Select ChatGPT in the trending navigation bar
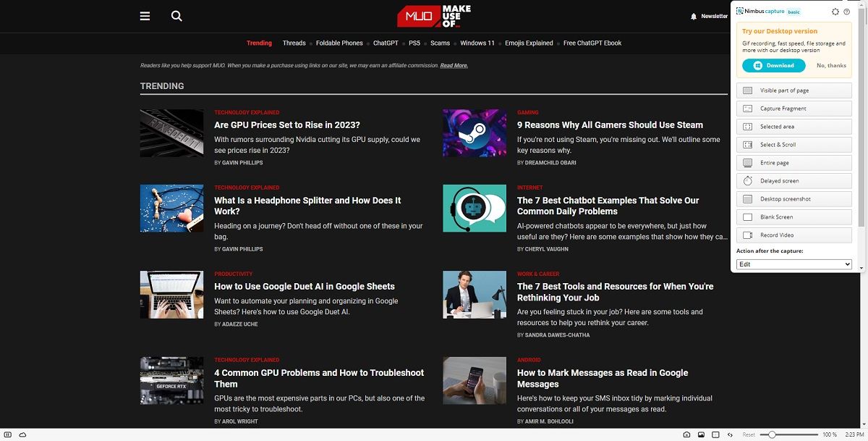Image resolution: width=868 pixels, height=441 pixels. coord(386,43)
